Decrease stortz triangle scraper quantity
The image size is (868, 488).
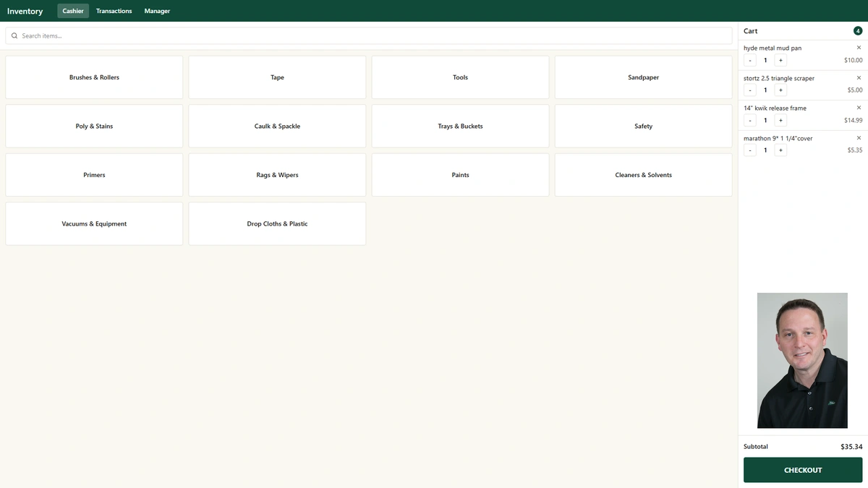click(x=750, y=90)
